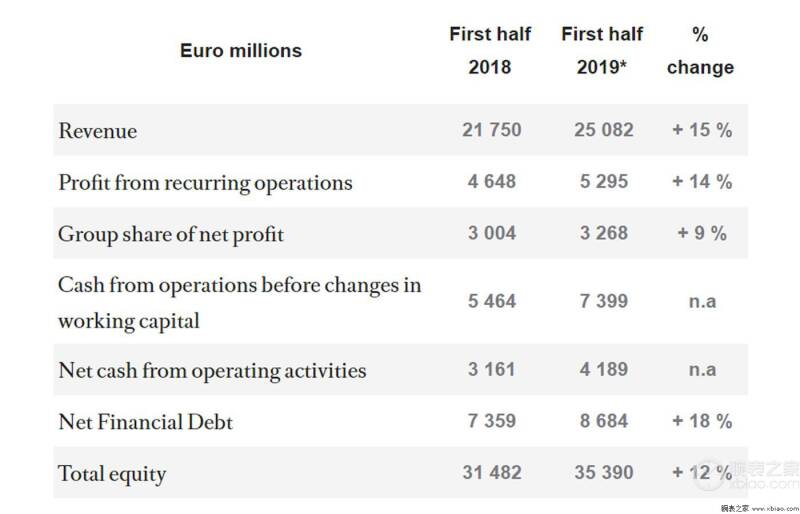Click the Total equity row label

pyautogui.click(x=112, y=474)
